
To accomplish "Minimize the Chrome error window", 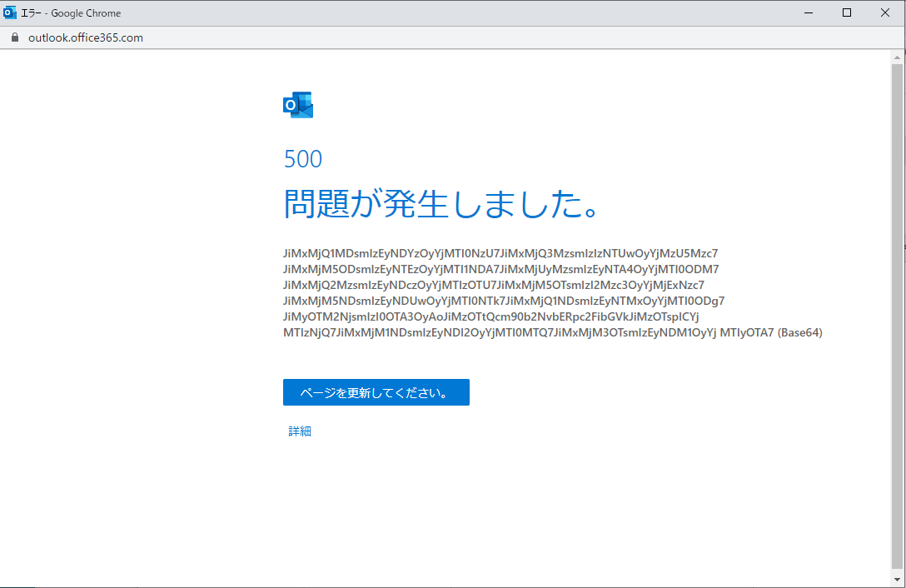I will click(x=809, y=12).
